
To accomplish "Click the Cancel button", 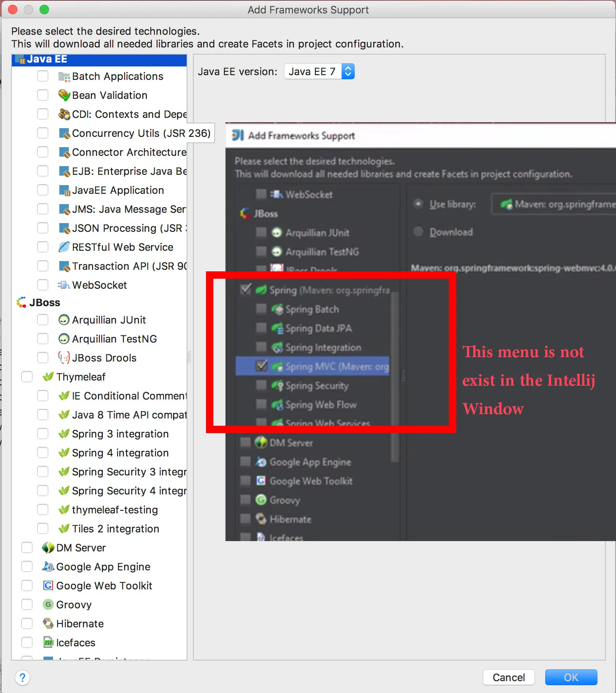I will click(x=509, y=678).
